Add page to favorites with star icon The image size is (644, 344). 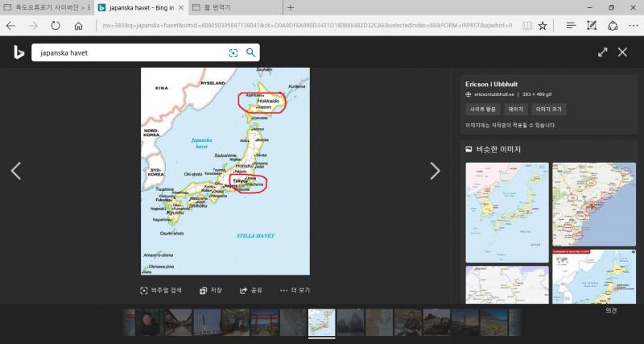[x=543, y=26]
